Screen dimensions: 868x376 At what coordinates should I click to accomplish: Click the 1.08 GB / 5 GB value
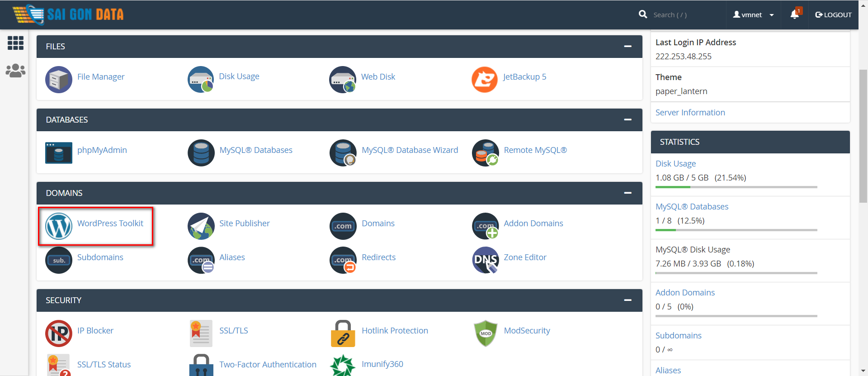pyautogui.click(x=682, y=178)
